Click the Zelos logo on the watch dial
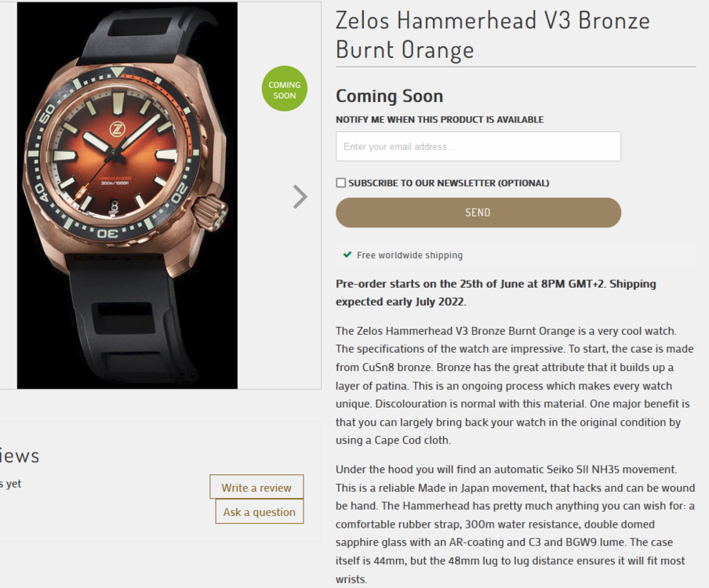709x588 pixels. coord(118,128)
